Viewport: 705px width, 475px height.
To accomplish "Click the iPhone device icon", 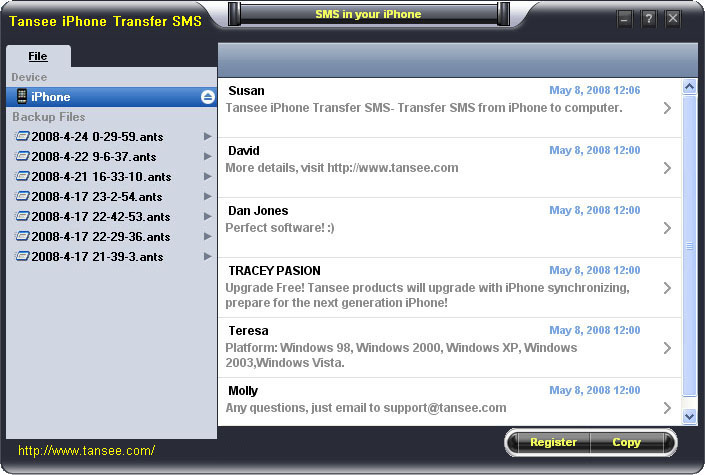I will point(22,96).
